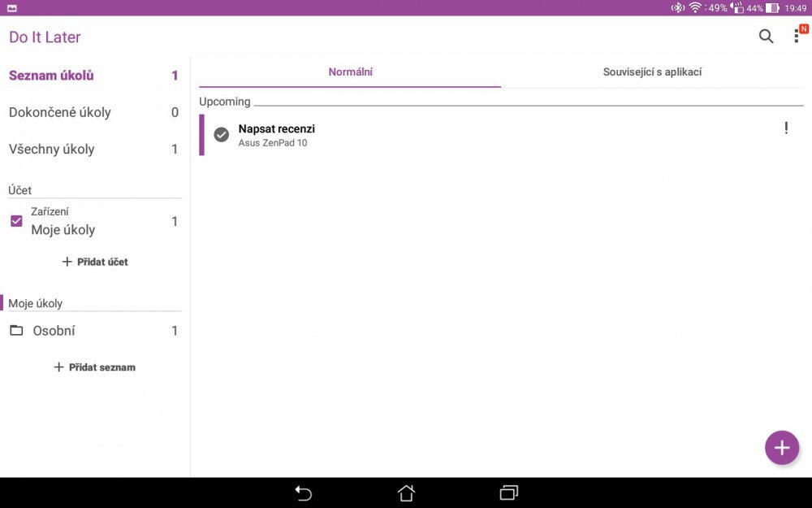Image resolution: width=812 pixels, height=508 pixels.
Task: Click the plus icon next to Přidat účet
Action: click(59, 262)
